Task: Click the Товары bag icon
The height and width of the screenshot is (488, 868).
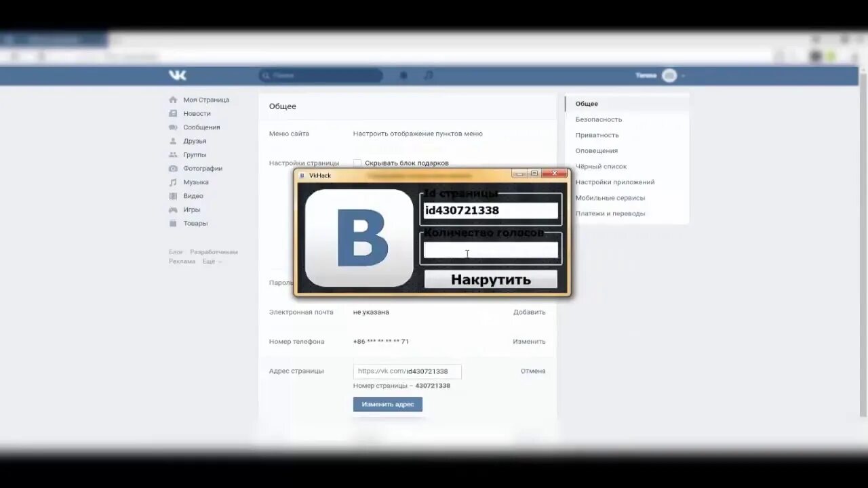Action: [x=173, y=223]
